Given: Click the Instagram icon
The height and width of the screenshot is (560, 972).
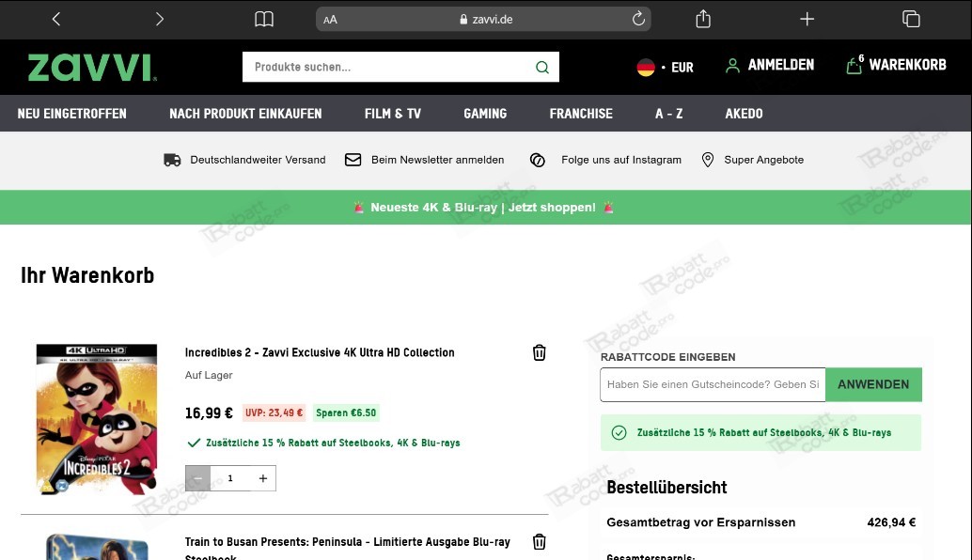Looking at the screenshot, I should [538, 160].
